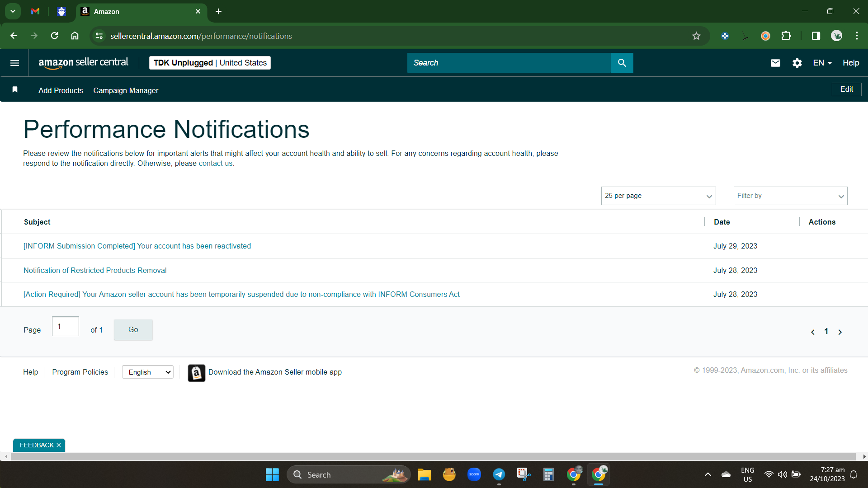Image resolution: width=868 pixels, height=488 pixels.
Task: Open the Action Required suspension notification
Action: point(241,295)
